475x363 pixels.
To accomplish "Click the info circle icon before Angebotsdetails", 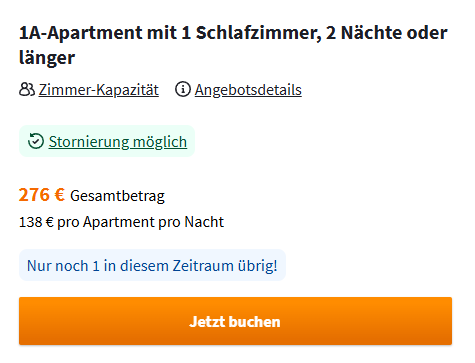I will pyautogui.click(x=183, y=89).
